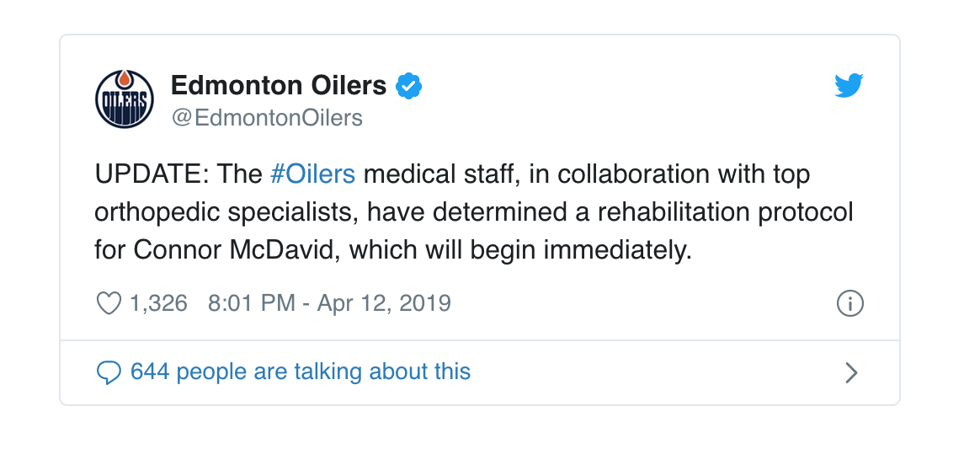Open the #Oilers hashtag link

coord(313,174)
